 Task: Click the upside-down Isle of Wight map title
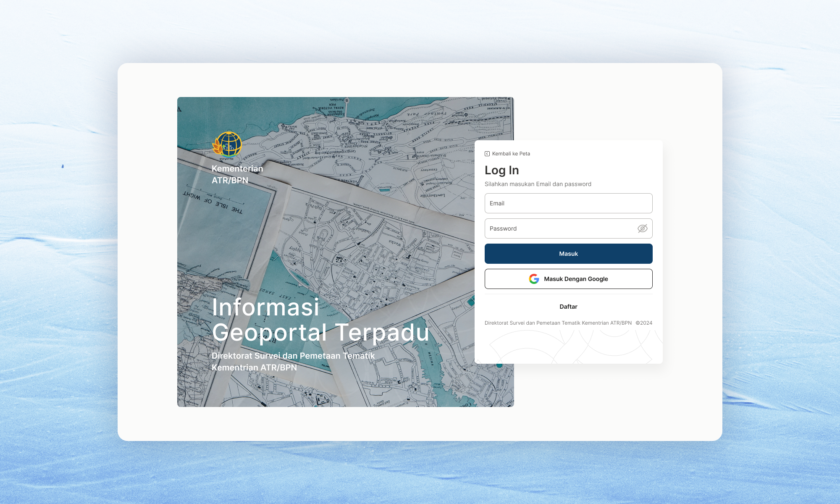213,202
